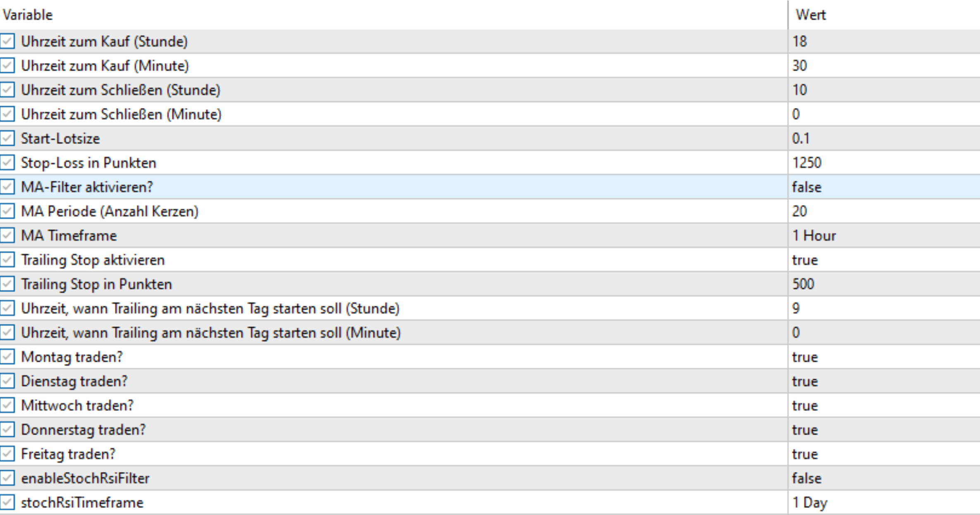This screenshot has width=980, height=515.
Task: Click the Trailing Stop points value 500
Action: click(803, 284)
